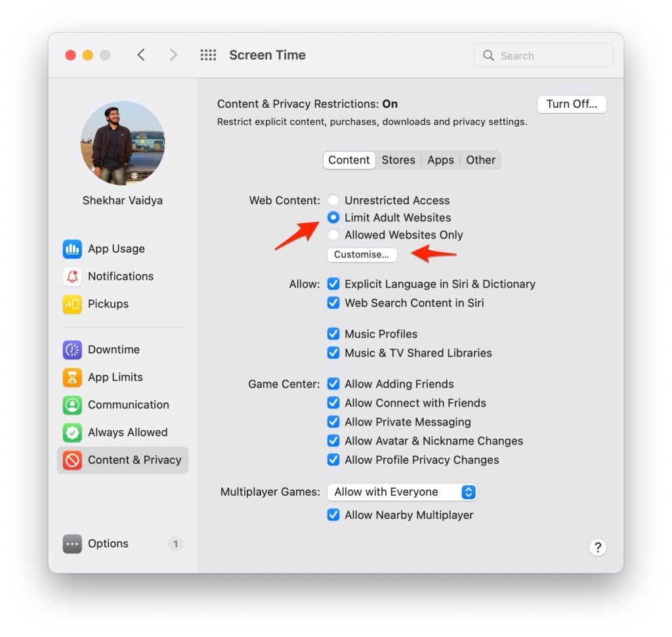Toggle Web Search Content in Siri
672x637 pixels.
tap(333, 303)
